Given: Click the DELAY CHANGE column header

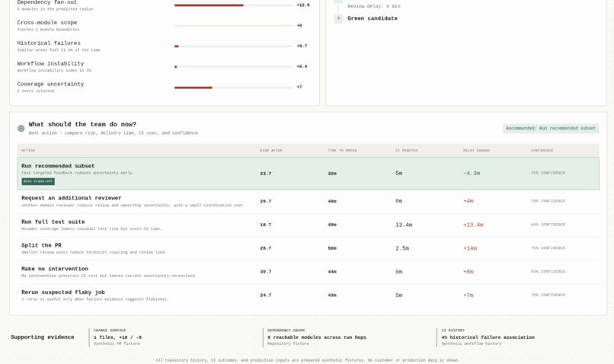Looking at the screenshot, I should 476,150.
